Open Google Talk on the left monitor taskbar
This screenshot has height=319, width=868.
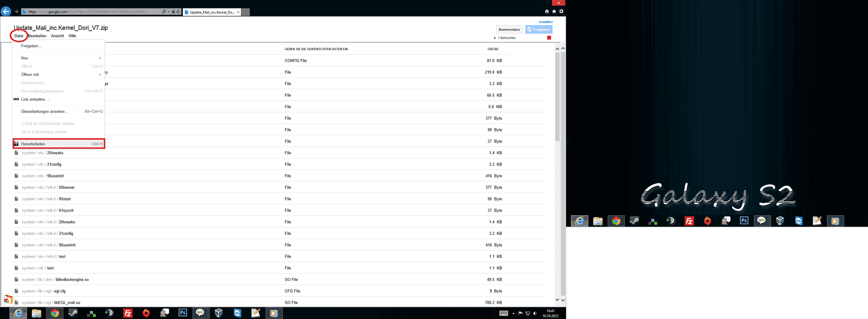200,313
